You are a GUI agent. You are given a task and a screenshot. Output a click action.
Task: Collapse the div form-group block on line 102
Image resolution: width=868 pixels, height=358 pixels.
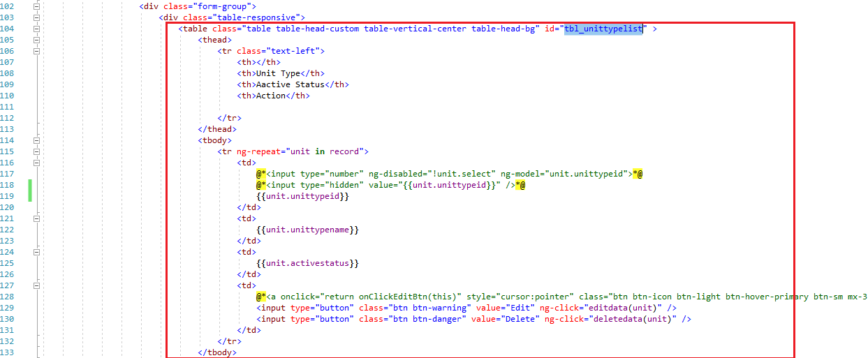(x=36, y=6)
